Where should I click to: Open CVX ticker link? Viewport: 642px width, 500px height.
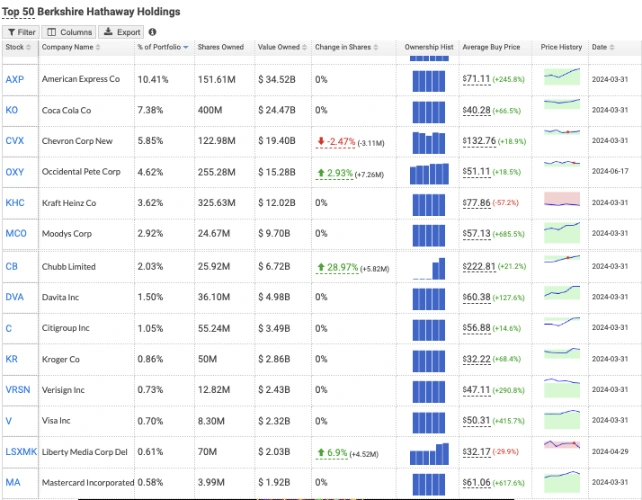[x=14, y=141]
